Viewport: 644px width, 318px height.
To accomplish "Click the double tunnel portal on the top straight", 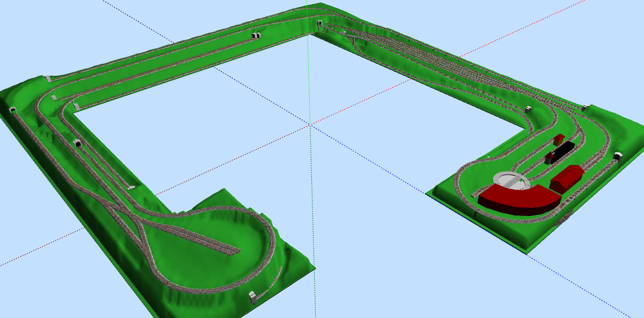I will point(256,36).
